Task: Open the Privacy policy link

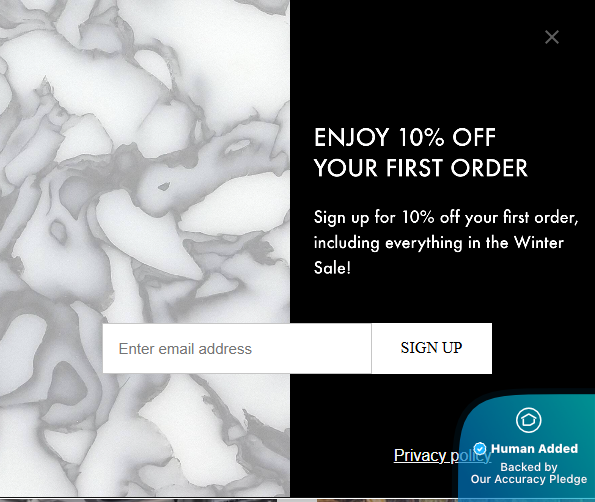Action: coord(442,455)
